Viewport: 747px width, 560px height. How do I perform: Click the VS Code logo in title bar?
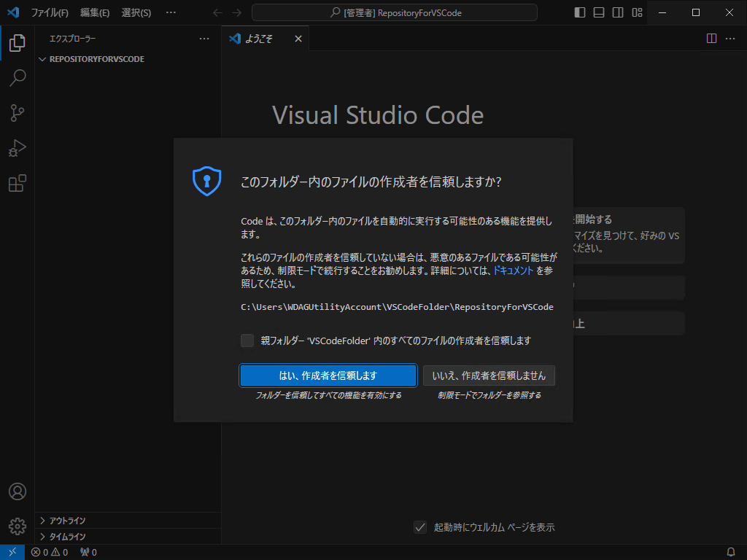pyautogui.click(x=13, y=12)
